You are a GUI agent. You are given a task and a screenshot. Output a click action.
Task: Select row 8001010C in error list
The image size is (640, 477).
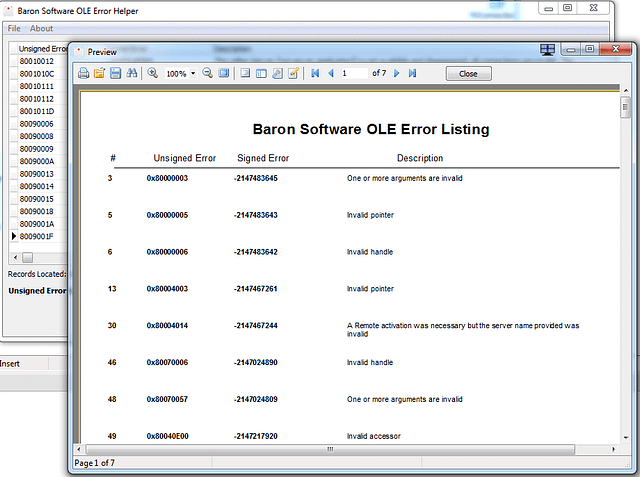click(x=37, y=74)
